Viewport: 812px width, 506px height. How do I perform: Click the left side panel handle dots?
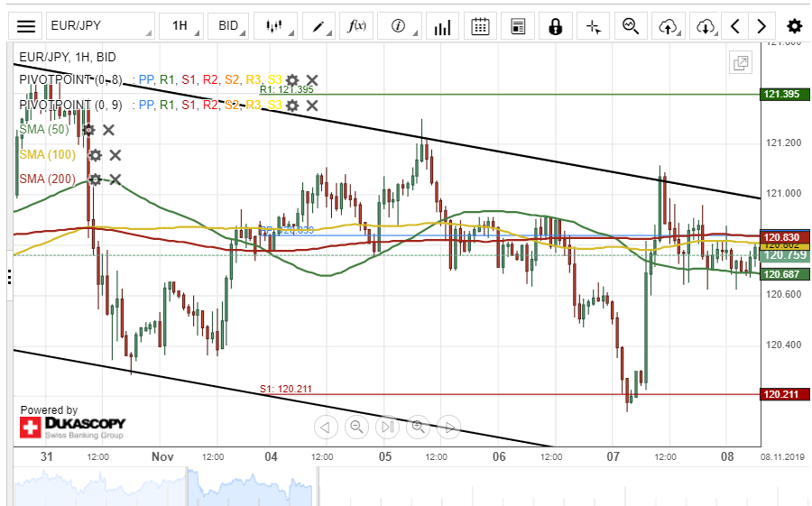[x=9, y=277]
